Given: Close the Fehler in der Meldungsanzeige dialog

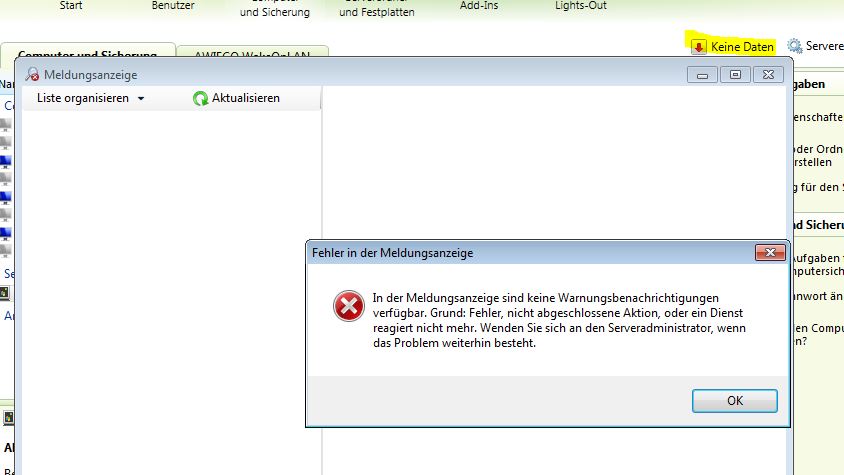Looking at the screenshot, I should 767,253.
